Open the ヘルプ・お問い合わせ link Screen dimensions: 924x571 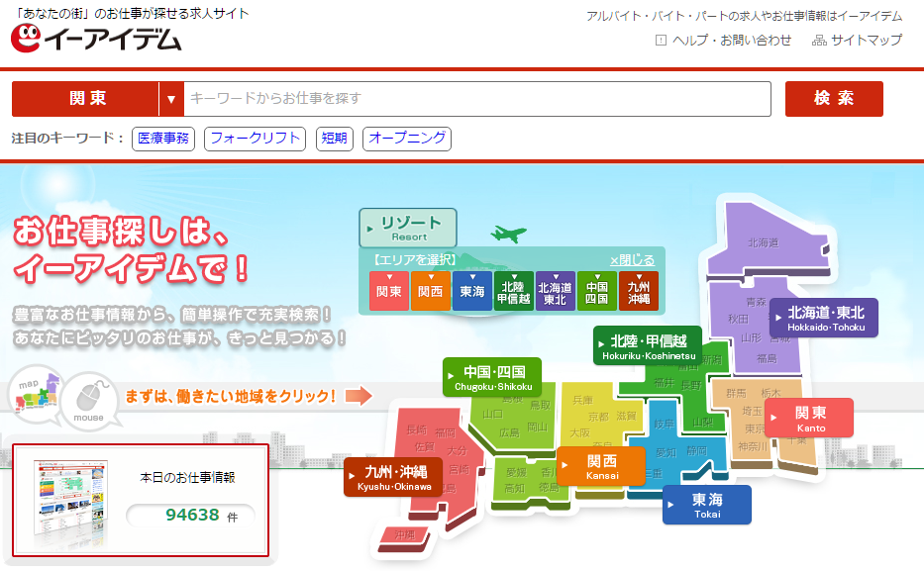click(731, 40)
